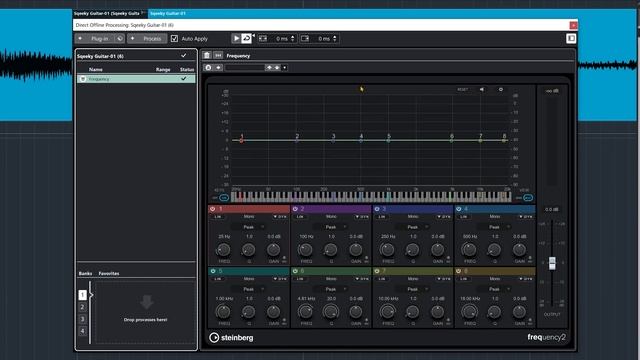Open preset menu arrow under Frequency title
The height and width of the screenshot is (360, 640).
click(284, 67)
